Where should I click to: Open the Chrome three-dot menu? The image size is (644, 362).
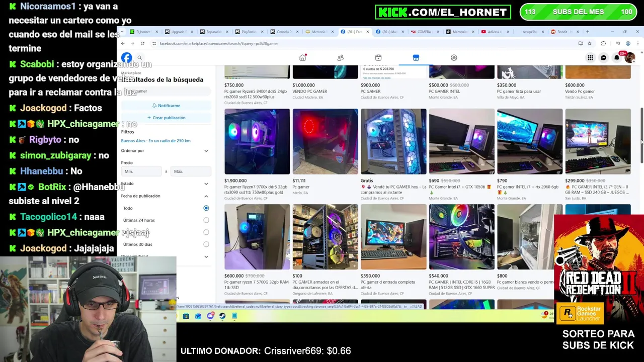coord(637,43)
